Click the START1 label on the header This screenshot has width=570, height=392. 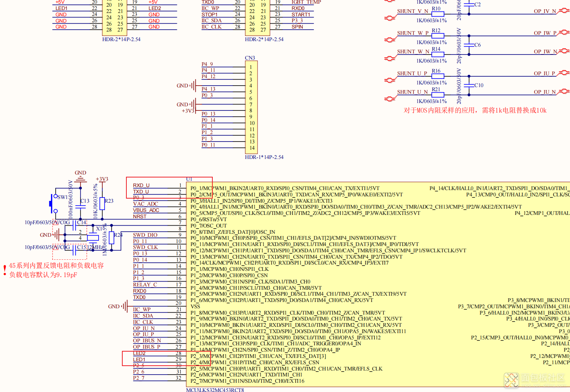[301, 14]
